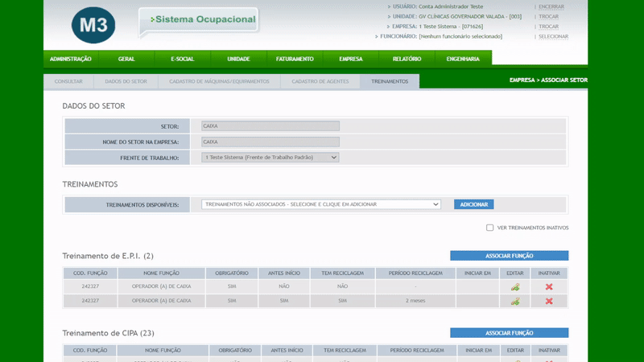The height and width of the screenshot is (362, 644).
Task: Open the E-Social menu
Action: pyautogui.click(x=183, y=59)
